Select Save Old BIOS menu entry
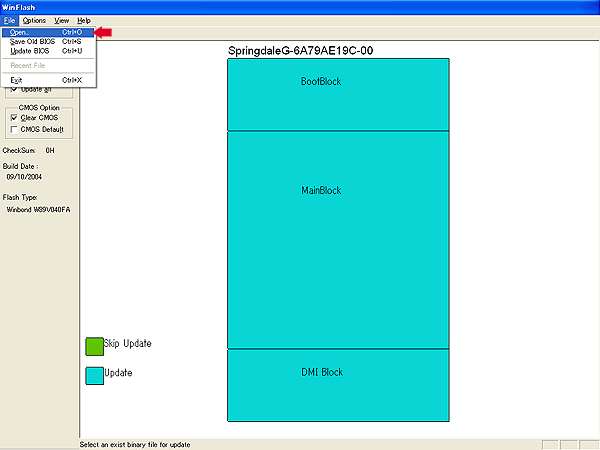Image resolution: width=600 pixels, height=450 pixels. tap(48, 41)
